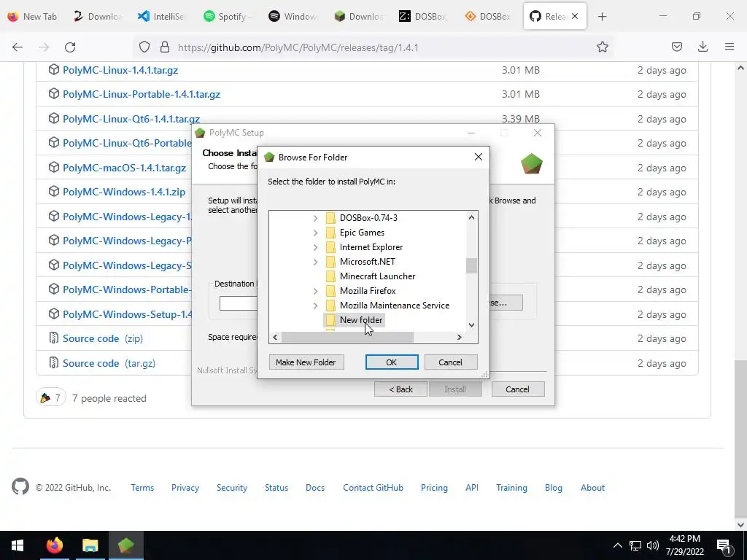Click Firefox in the taskbar
This screenshot has width=747, height=560.
pos(54,545)
